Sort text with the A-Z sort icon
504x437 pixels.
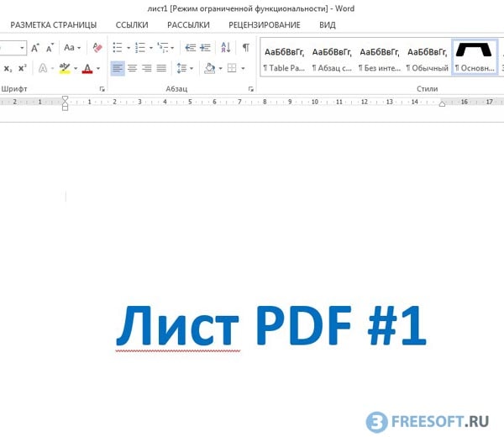(x=225, y=48)
